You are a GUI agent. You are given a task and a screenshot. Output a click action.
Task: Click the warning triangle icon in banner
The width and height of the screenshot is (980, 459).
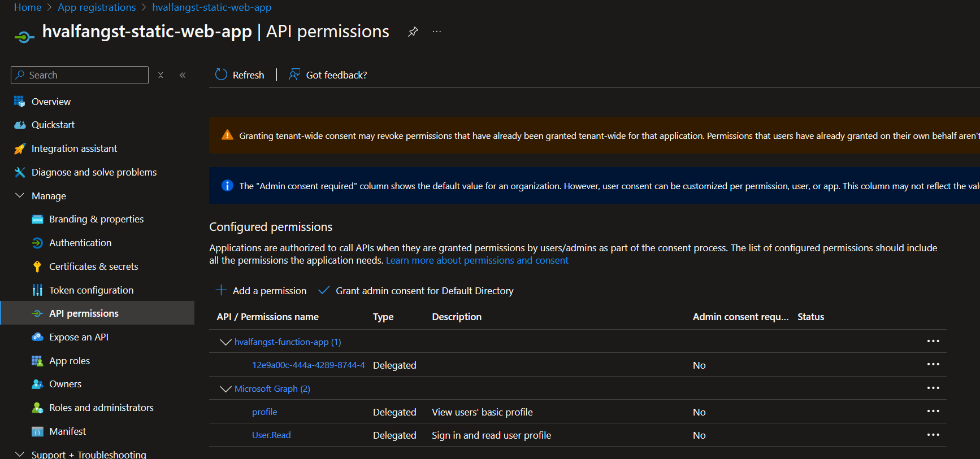tap(227, 135)
